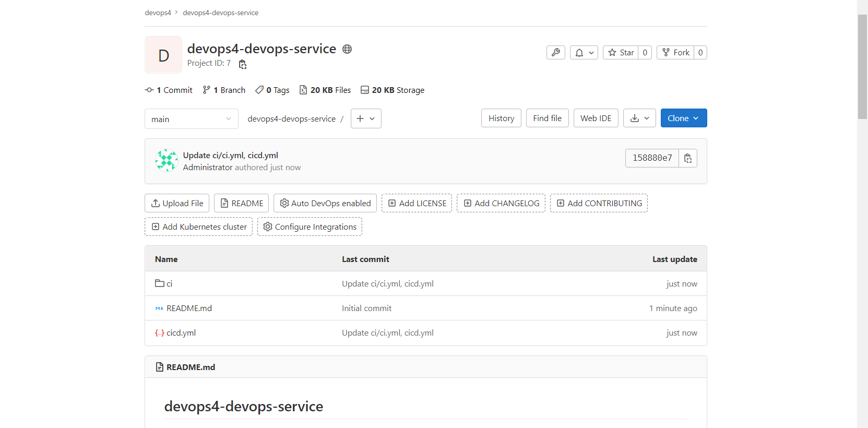
Task: Open the access token key icon button
Action: tap(556, 53)
